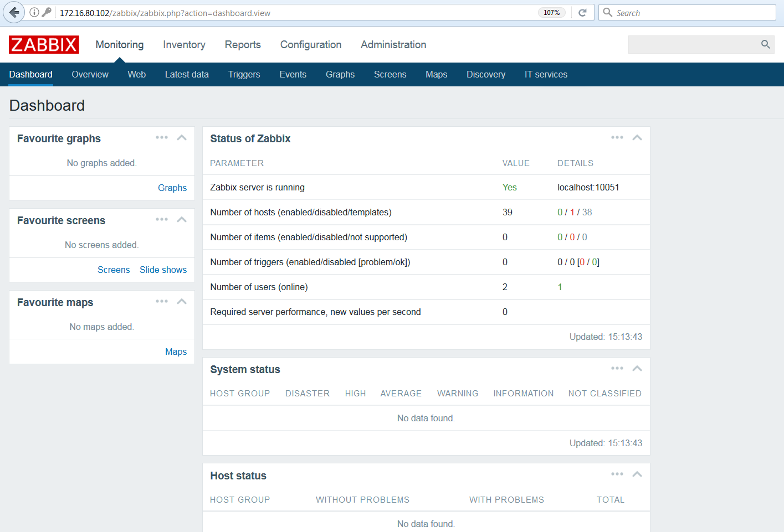Open the Reports main menu
Image resolution: width=784 pixels, height=532 pixels.
click(243, 45)
